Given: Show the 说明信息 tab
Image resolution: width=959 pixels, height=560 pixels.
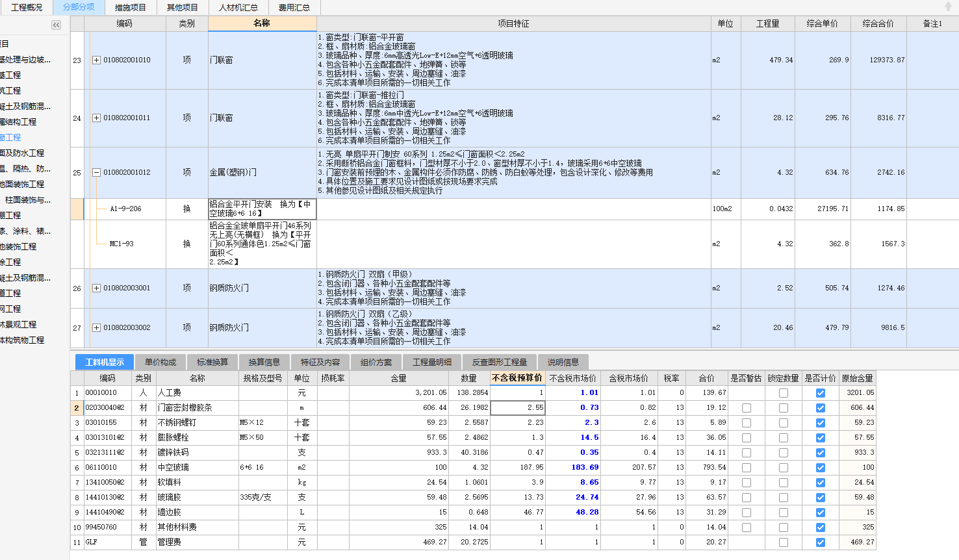Looking at the screenshot, I should 563,362.
